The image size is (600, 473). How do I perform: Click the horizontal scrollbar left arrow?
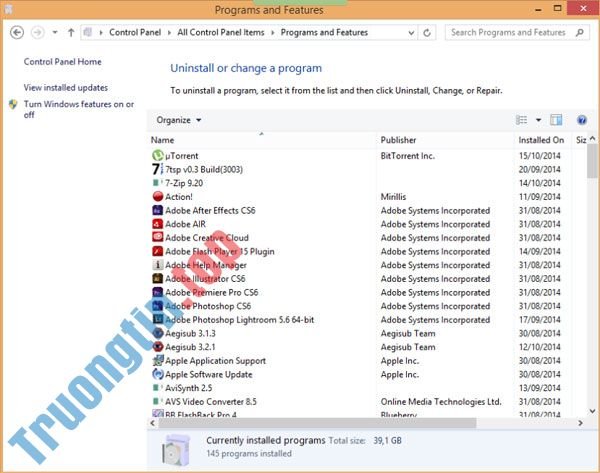pyautogui.click(x=153, y=423)
